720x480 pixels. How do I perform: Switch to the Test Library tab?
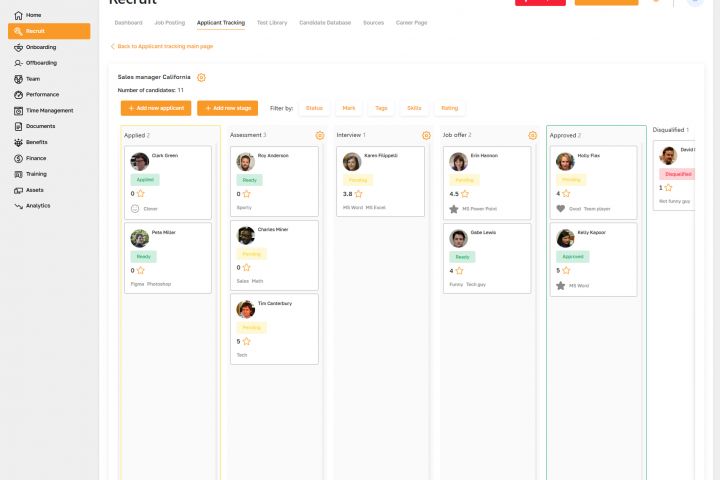click(x=272, y=23)
